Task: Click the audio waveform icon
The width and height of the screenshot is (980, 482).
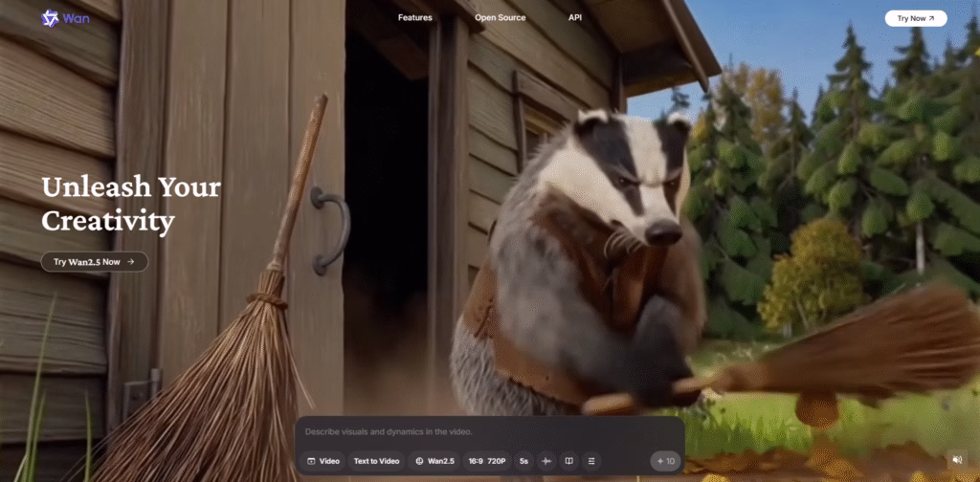Action: pos(546,461)
